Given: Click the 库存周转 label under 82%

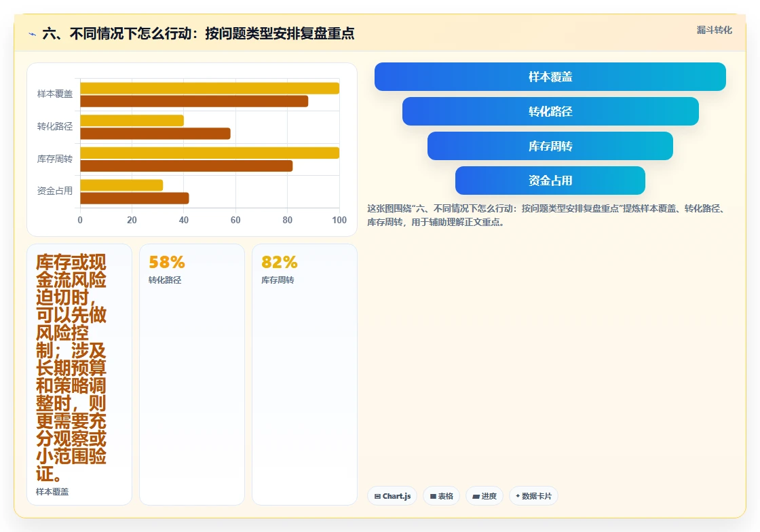Looking at the screenshot, I should pyautogui.click(x=278, y=280).
